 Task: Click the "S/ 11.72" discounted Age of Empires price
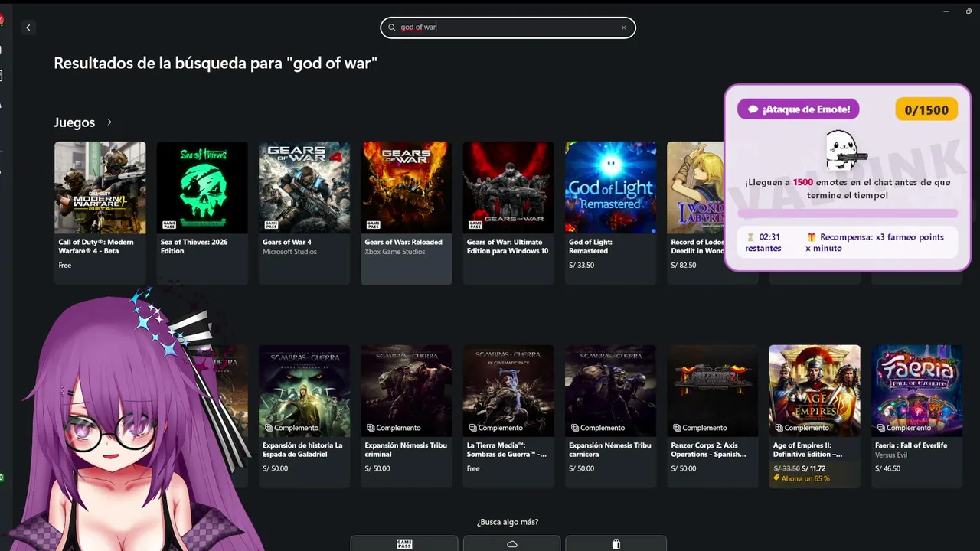815,468
